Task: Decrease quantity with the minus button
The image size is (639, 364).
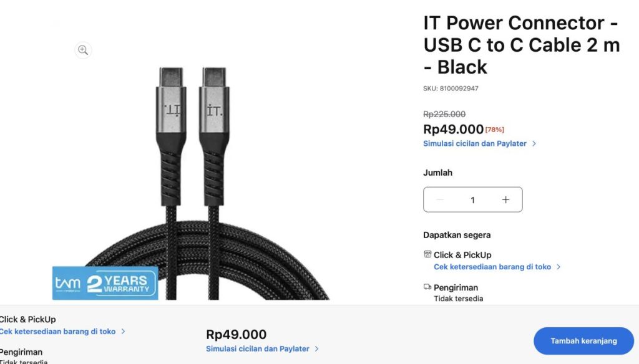Action: pos(440,199)
